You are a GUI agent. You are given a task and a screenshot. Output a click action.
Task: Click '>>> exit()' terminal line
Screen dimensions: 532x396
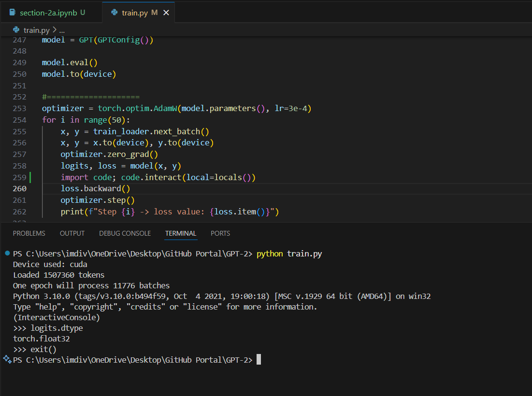click(35, 349)
